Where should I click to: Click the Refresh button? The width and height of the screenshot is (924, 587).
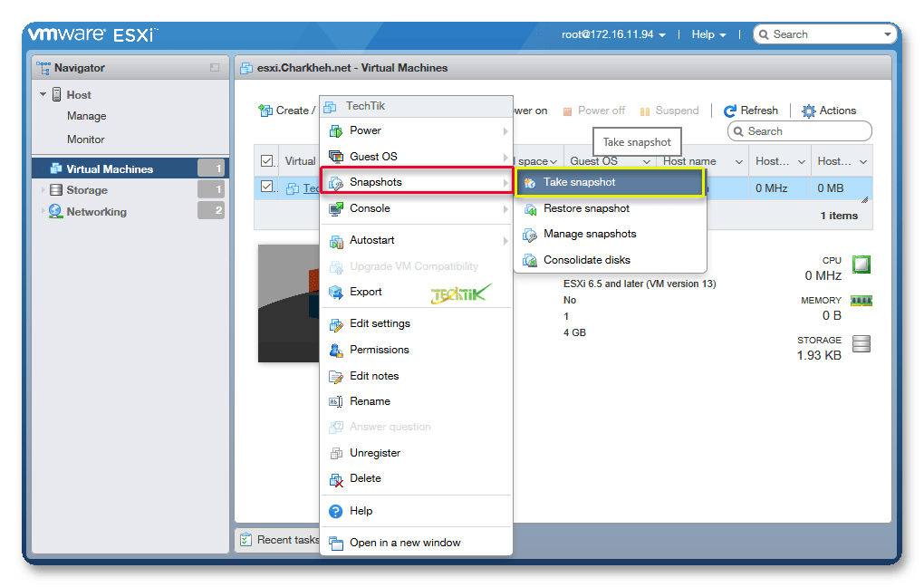click(751, 111)
